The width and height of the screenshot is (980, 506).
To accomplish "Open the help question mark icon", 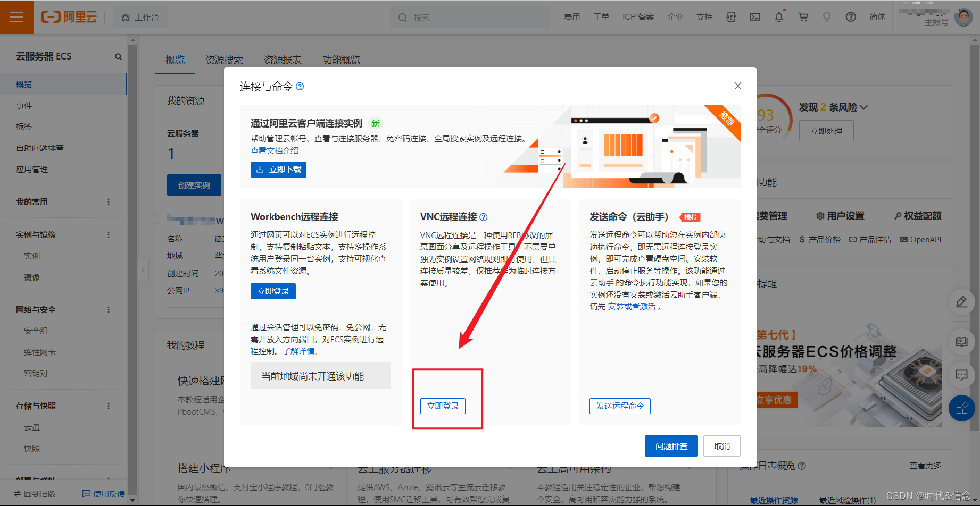I will pyautogui.click(x=851, y=17).
